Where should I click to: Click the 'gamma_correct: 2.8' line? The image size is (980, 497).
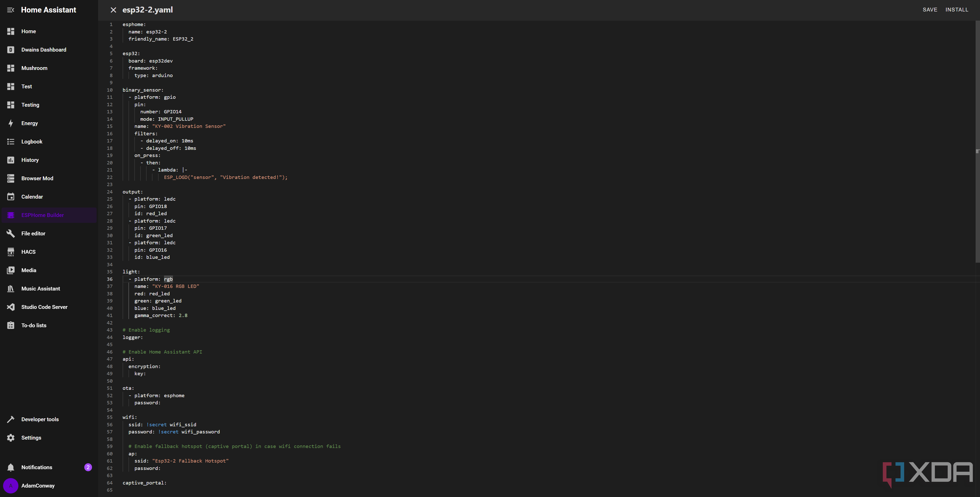coord(161,316)
